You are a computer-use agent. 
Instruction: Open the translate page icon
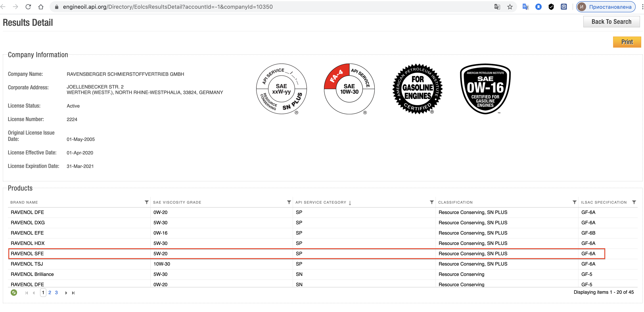(497, 7)
